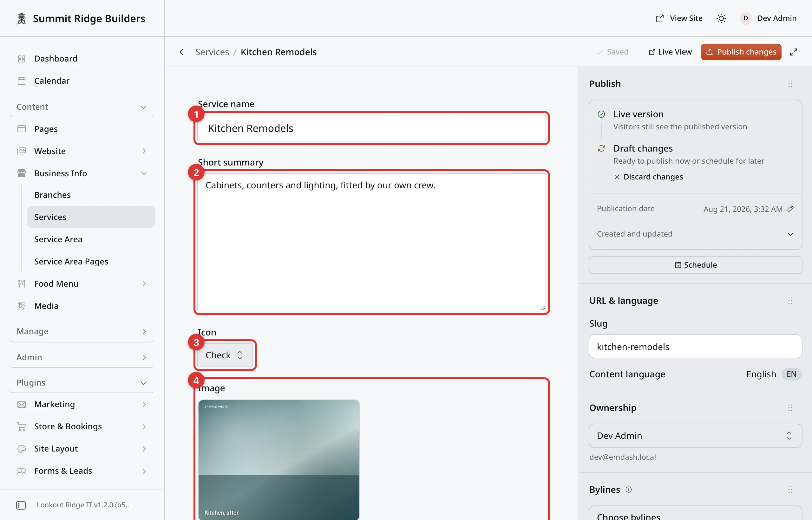Screen dimensions: 812x520
Task: Click the Schedule button
Action: (x=695, y=265)
